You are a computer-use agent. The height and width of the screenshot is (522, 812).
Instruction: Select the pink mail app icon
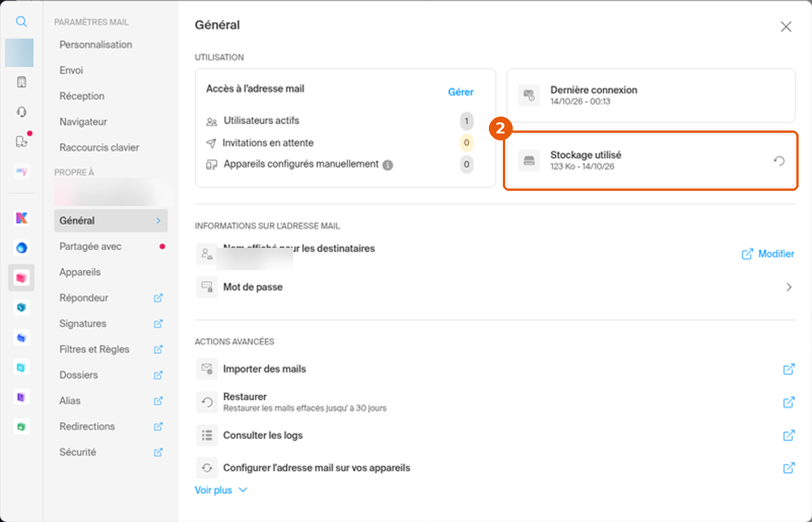[x=21, y=278]
